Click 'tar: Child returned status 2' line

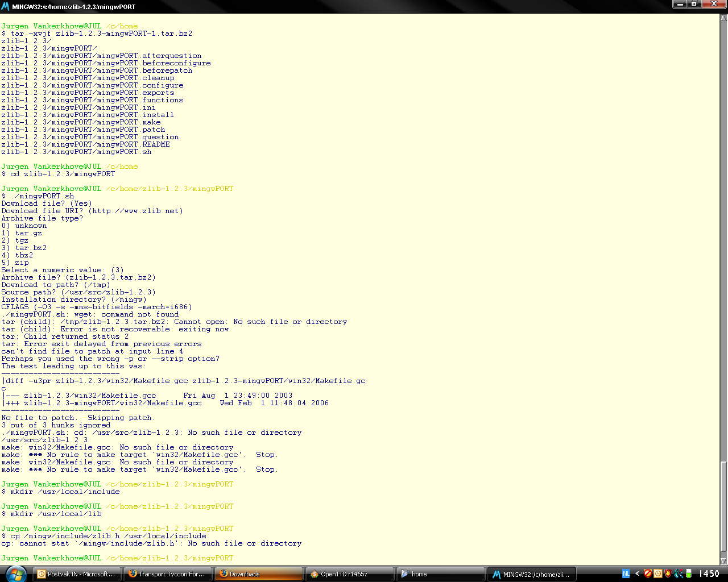point(65,336)
